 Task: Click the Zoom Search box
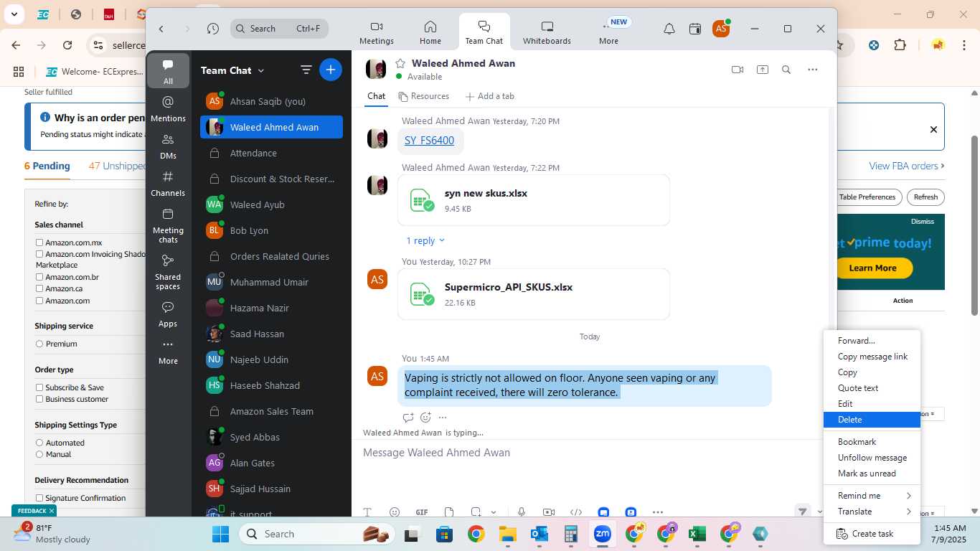tap(279, 29)
